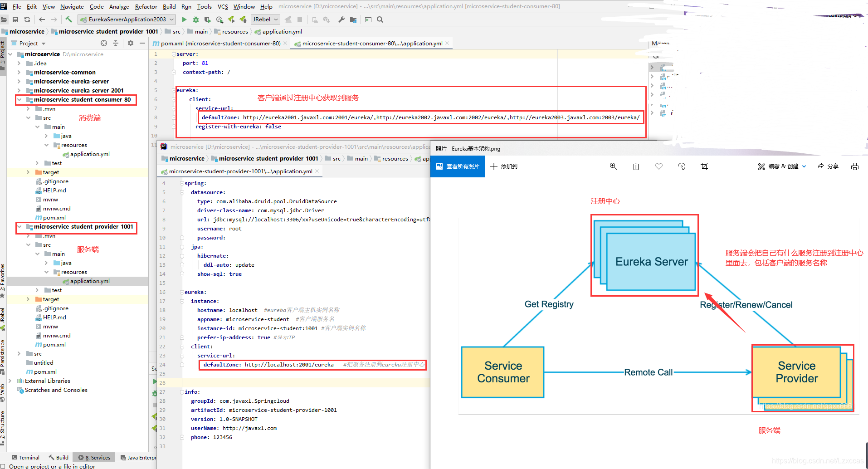The height and width of the screenshot is (469, 868).
Task: Open 编辑 & 创建 dropdown in Photos window
Action: pyautogui.click(x=782, y=166)
